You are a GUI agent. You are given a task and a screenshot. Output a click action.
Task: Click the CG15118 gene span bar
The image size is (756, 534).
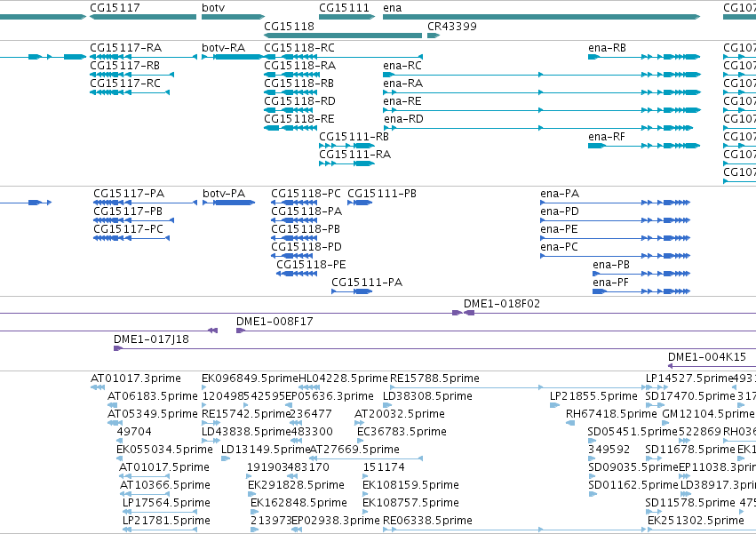(x=343, y=36)
